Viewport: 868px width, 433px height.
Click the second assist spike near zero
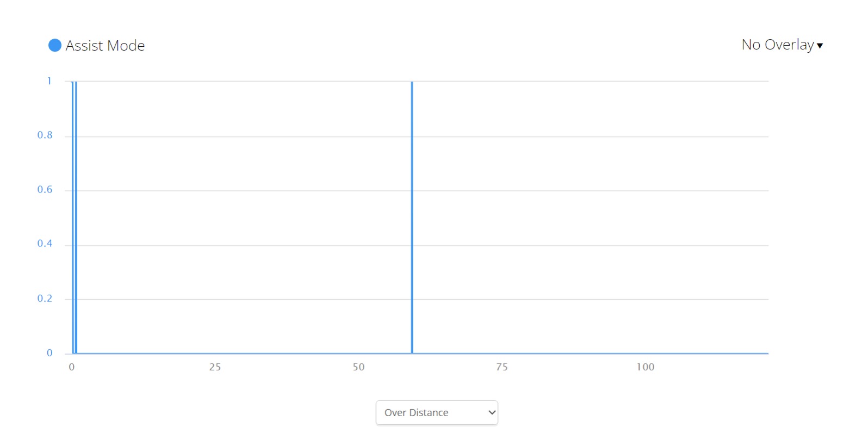click(76, 218)
